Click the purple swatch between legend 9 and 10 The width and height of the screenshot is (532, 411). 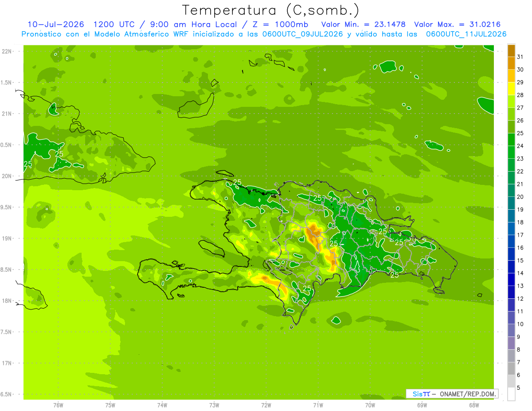(511, 330)
